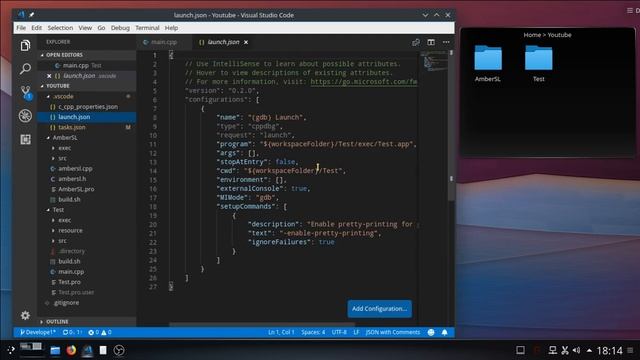This screenshot has width=640, height=360.
Task: Open the Explorer view in activity bar
Action: 25,45
